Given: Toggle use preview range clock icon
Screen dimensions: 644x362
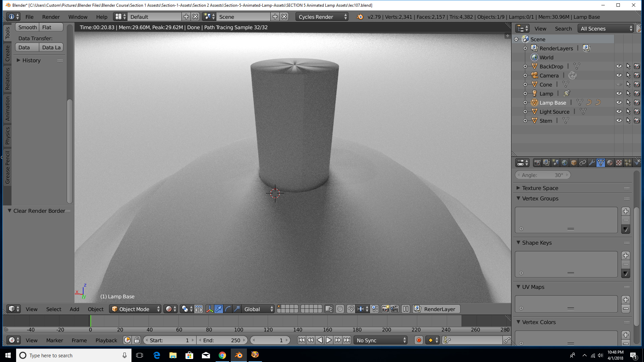Looking at the screenshot, I should coord(127,340).
